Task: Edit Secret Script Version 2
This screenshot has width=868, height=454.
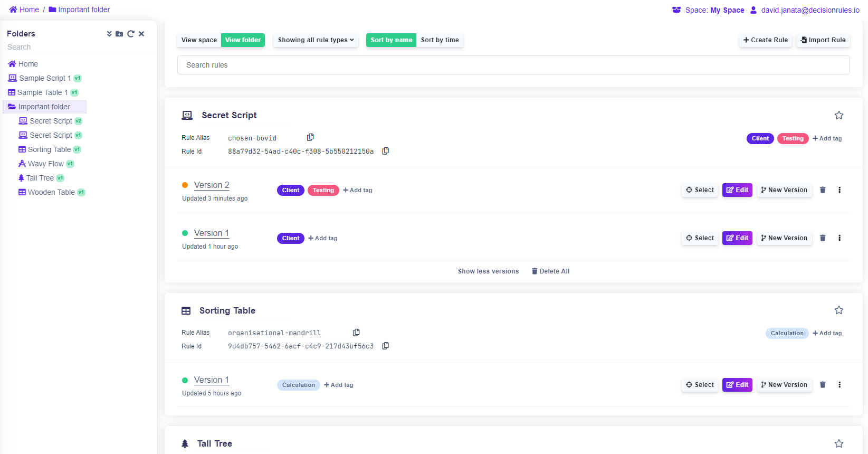Action: 737,190
